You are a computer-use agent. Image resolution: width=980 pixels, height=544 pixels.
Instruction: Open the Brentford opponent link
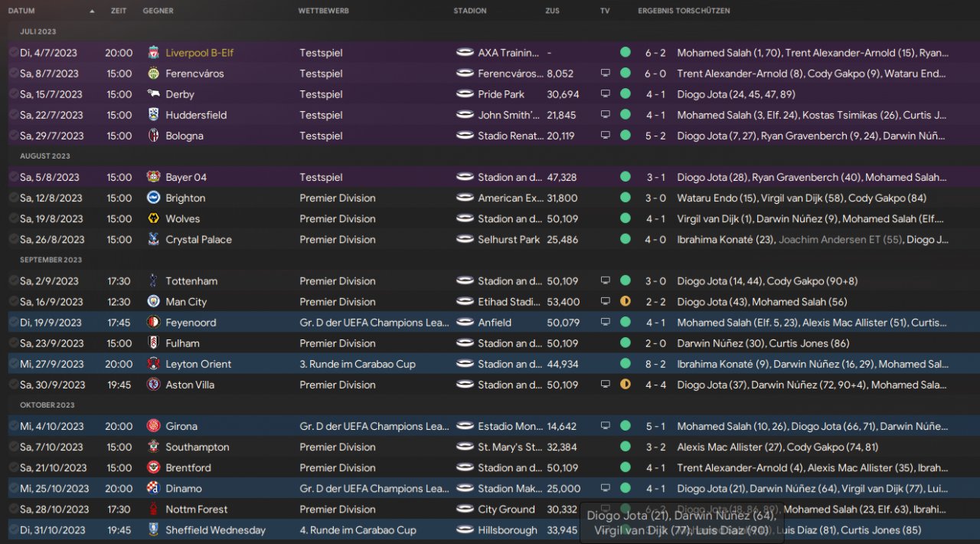click(x=188, y=467)
